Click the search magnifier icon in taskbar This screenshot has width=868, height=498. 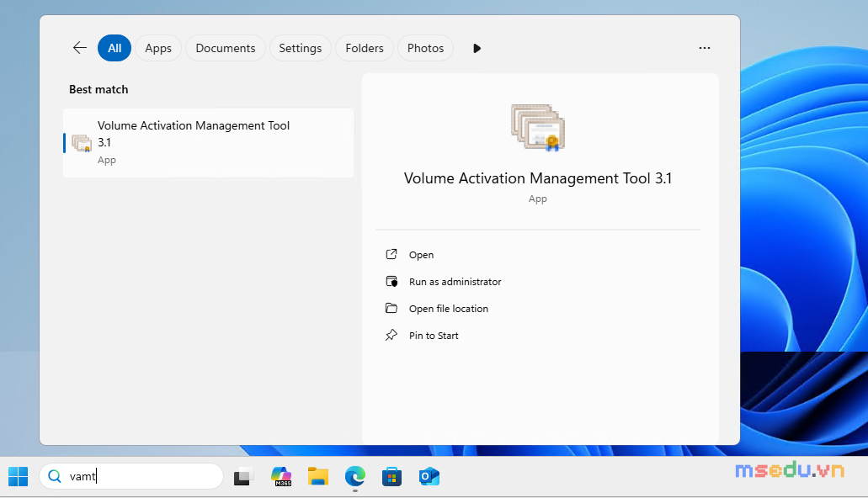tap(54, 476)
